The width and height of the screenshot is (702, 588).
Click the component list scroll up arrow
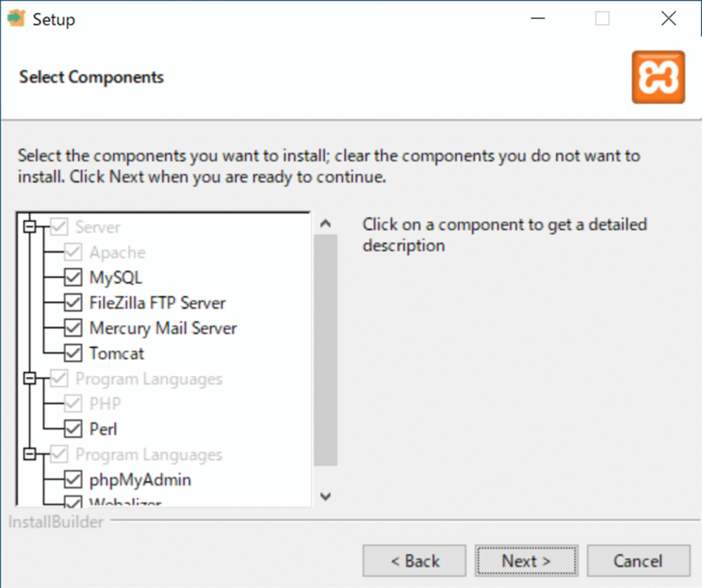pos(326,223)
